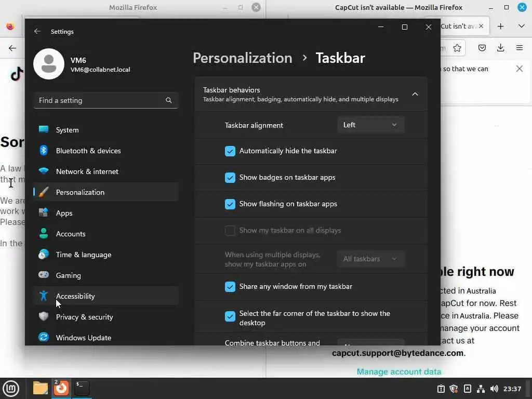The image size is (532, 399).
Task: Open Apps settings category
Action: [x=106, y=213]
